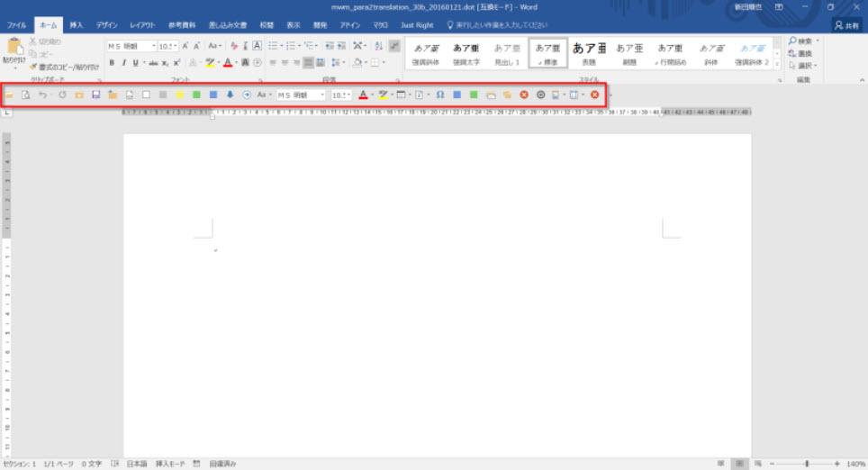
Task: Click the 共有 (Share) button
Action: pos(845,25)
